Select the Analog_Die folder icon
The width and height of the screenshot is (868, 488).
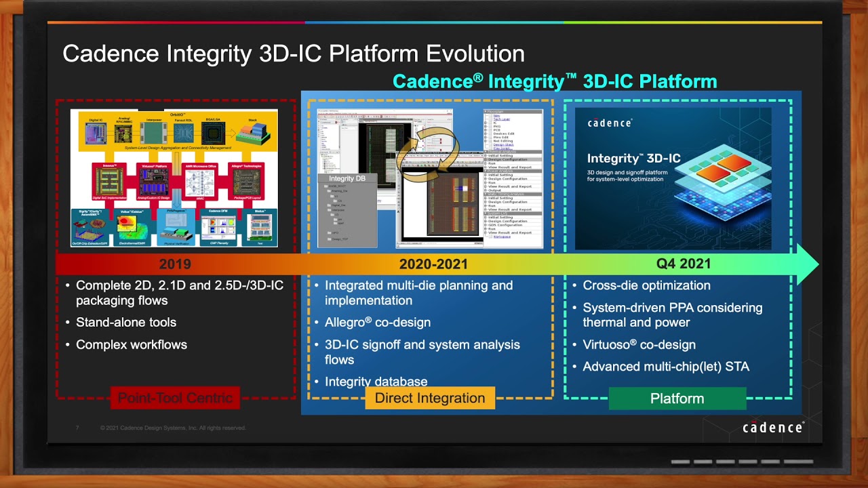coord(329,191)
